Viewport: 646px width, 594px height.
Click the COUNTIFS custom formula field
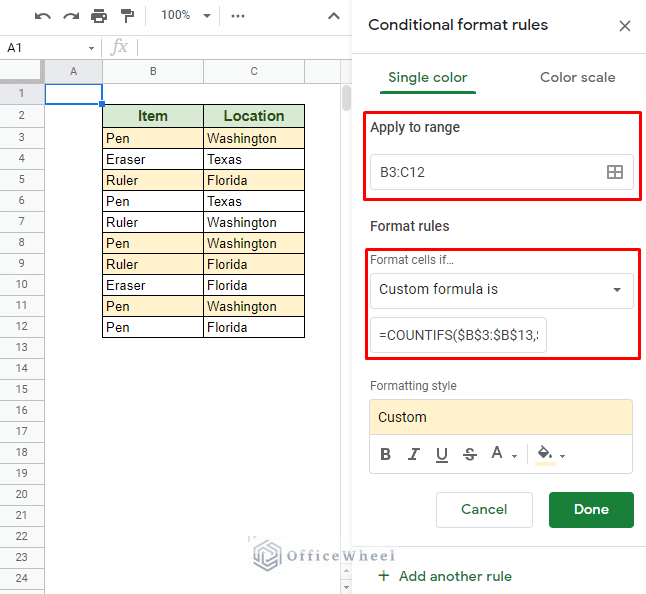click(x=459, y=335)
